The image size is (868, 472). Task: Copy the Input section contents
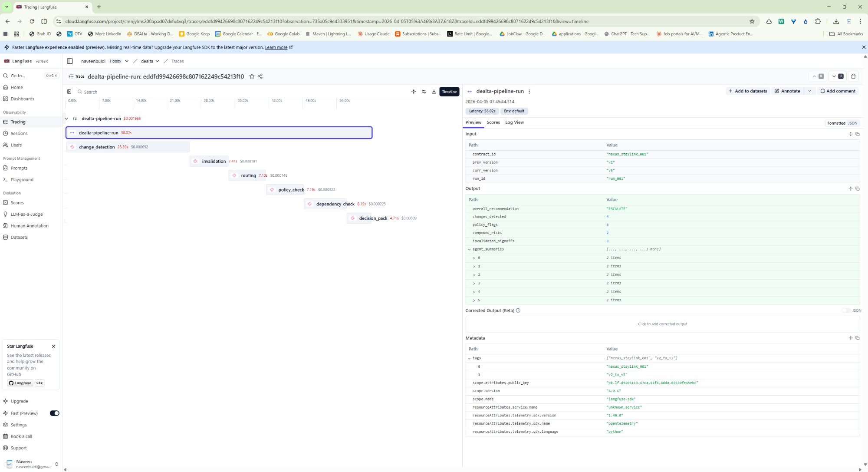click(857, 134)
